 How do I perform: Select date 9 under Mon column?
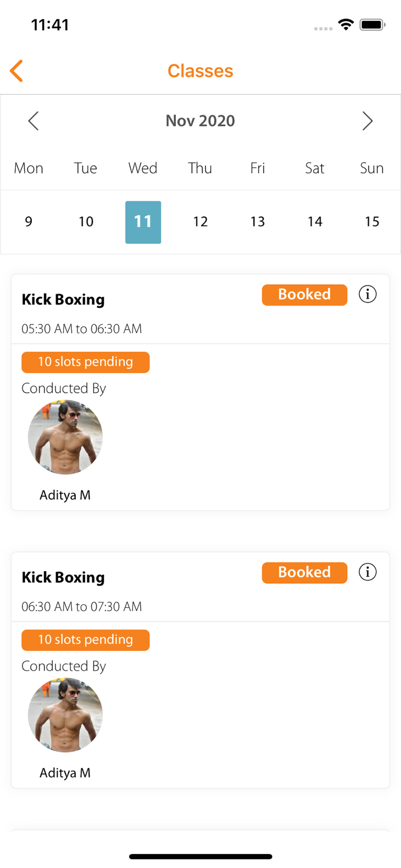click(28, 222)
